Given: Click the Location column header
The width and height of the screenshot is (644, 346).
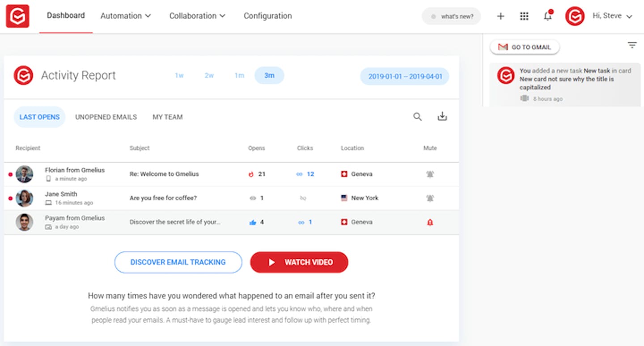Looking at the screenshot, I should coord(352,148).
